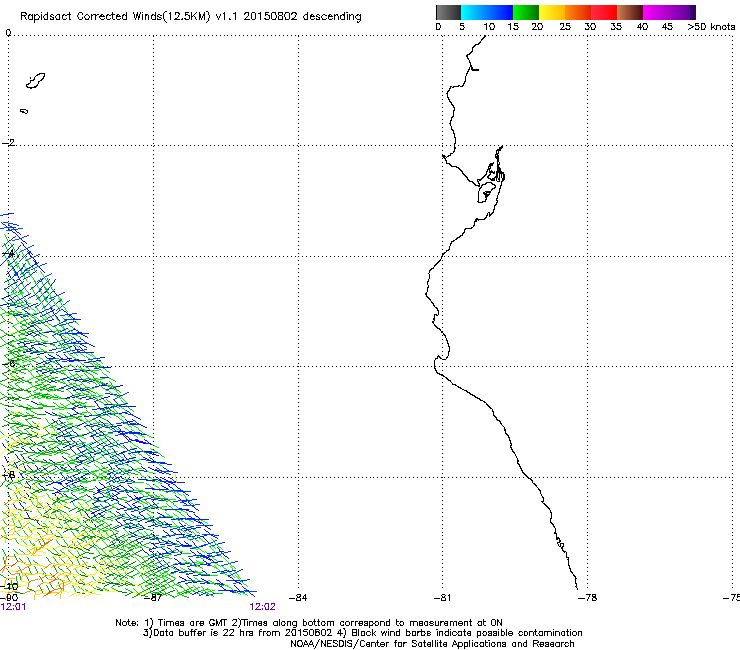
Task: Click the dark purple >50 knots swatch
Action: [x=693, y=12]
